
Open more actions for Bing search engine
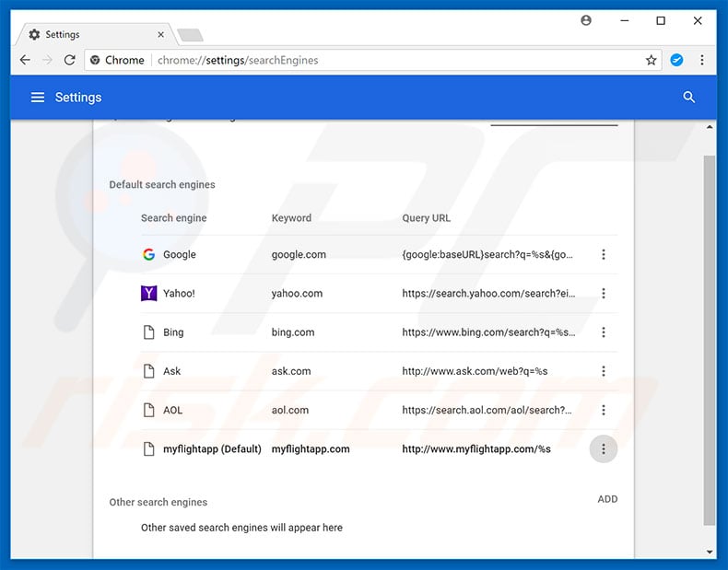click(x=603, y=332)
